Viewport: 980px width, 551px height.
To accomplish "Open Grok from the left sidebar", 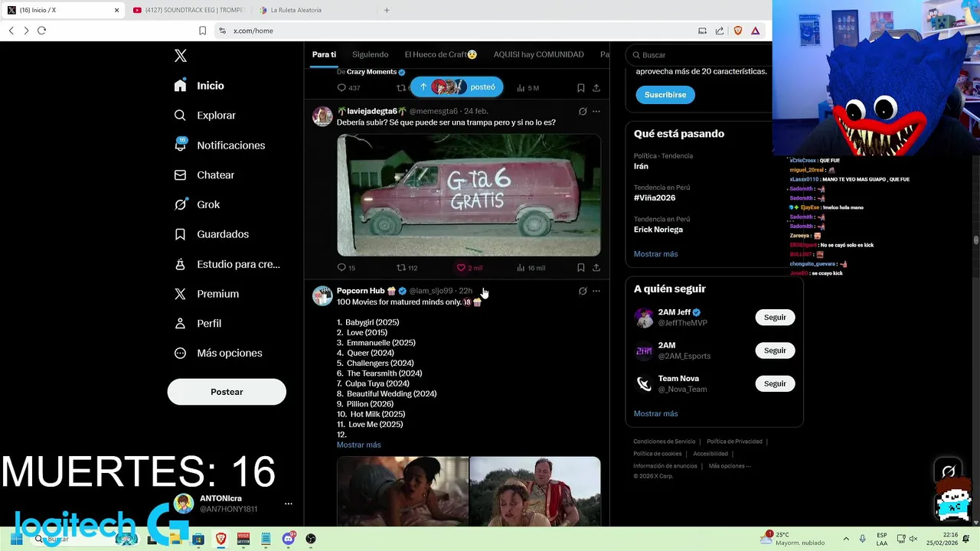I will (197, 204).
